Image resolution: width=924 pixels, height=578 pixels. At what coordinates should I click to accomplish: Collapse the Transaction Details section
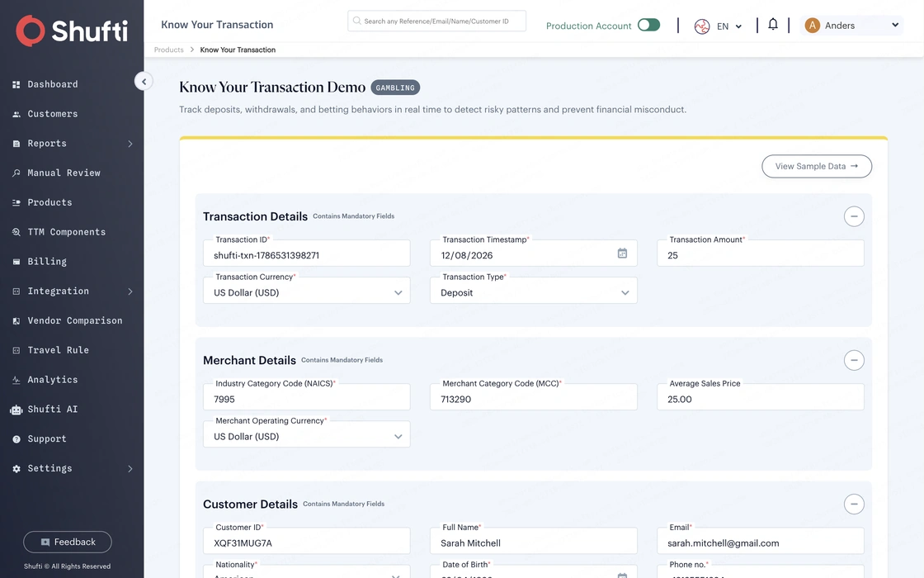coord(854,216)
